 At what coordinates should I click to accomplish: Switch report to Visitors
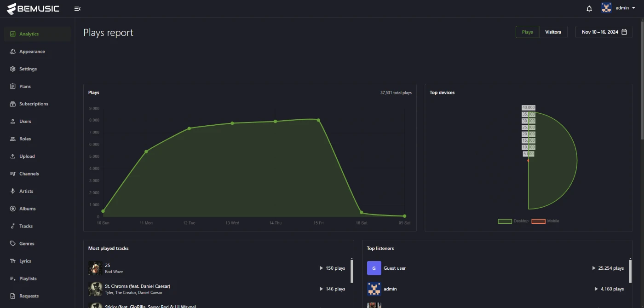click(553, 32)
